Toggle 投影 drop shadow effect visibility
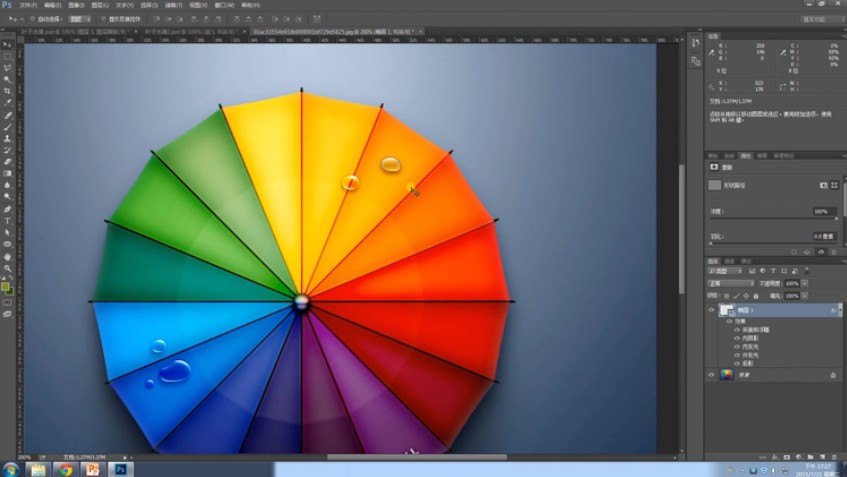Viewport: 847px width, 477px height. tap(737, 364)
